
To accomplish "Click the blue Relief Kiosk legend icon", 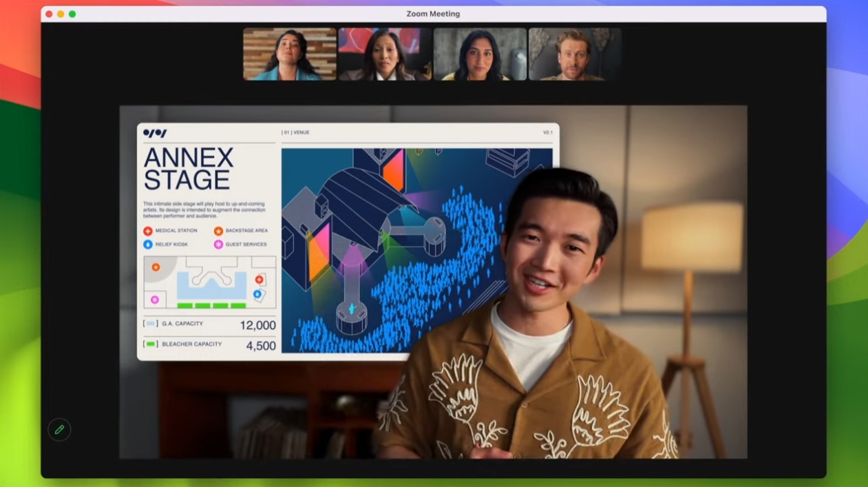I will click(148, 245).
